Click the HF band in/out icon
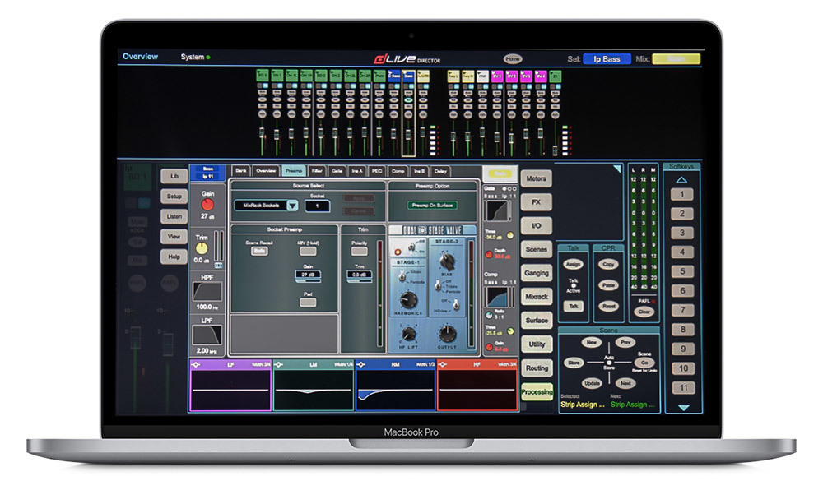Image resolution: width=823 pixels, height=504 pixels. (443, 364)
